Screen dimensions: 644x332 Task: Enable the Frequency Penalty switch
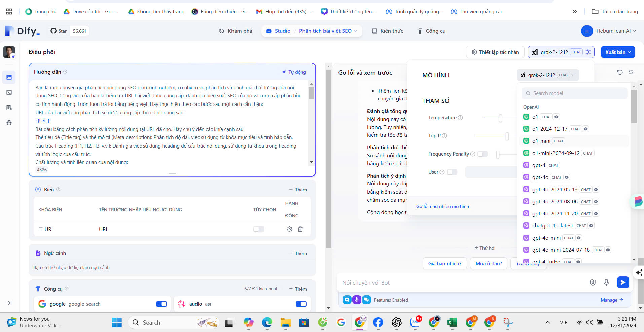pos(482,154)
